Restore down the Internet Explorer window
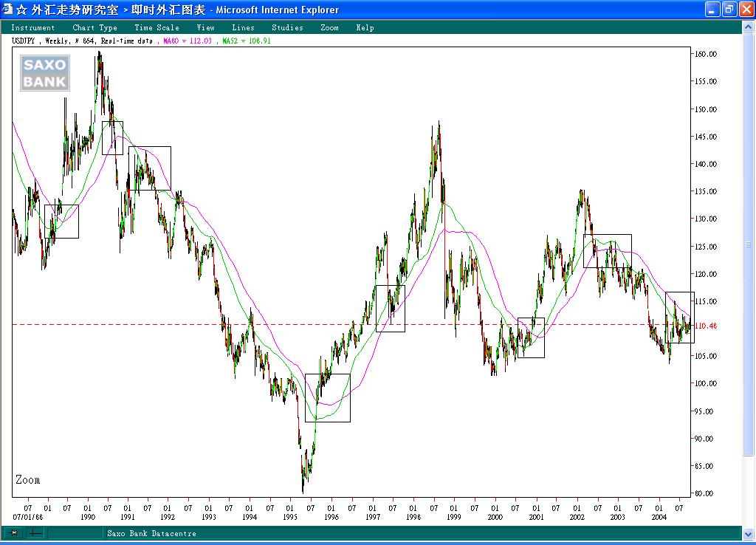756x545 pixels. click(729, 9)
